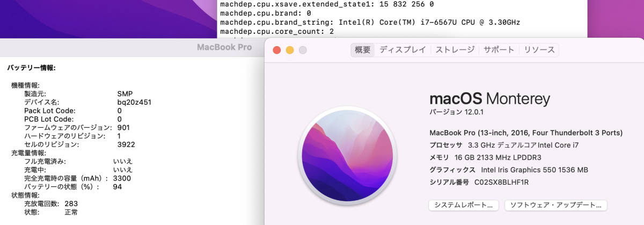
Task: Click full charge capacity value 3300
Action: 122,178
